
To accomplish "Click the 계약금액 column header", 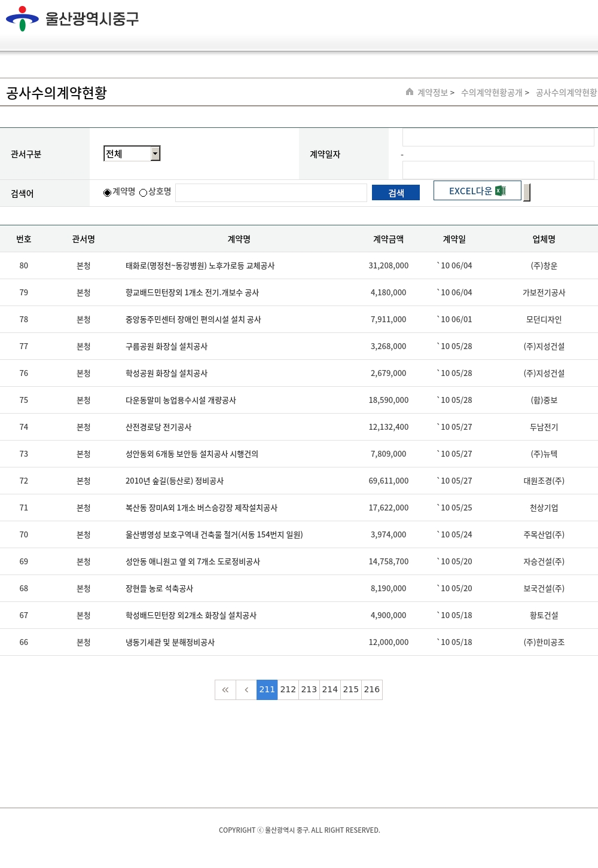I will pyautogui.click(x=389, y=239).
